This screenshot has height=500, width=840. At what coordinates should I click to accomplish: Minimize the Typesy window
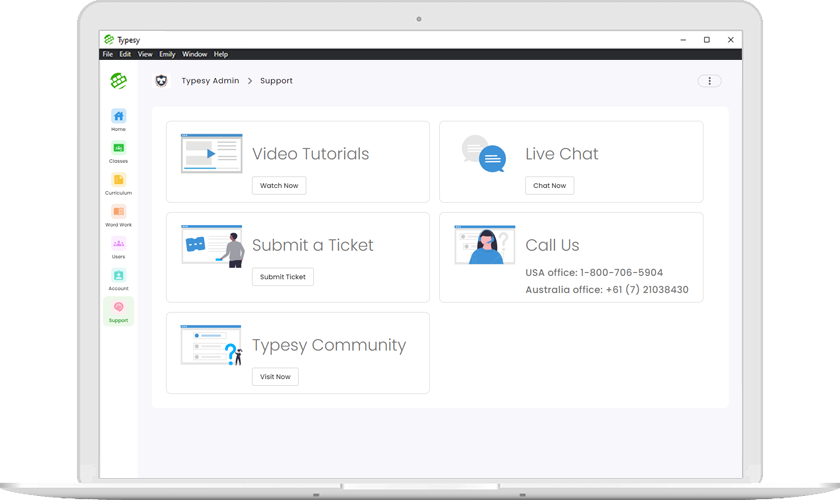(x=683, y=40)
